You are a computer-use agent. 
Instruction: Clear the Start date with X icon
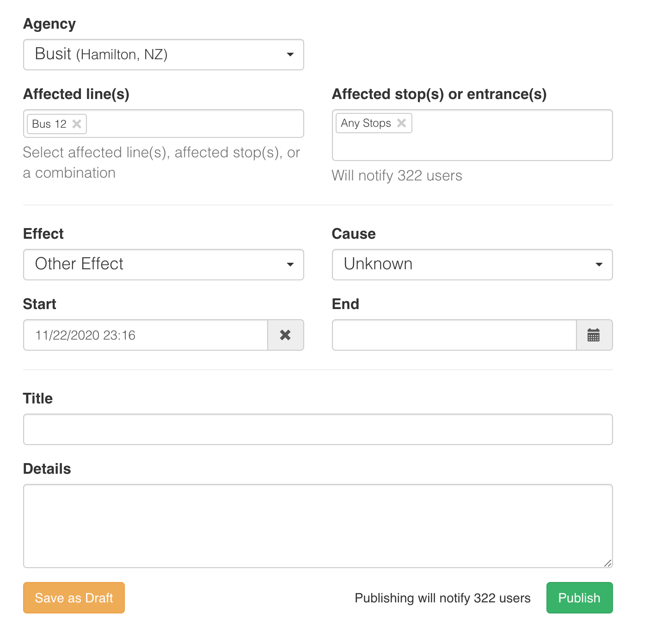pos(285,335)
